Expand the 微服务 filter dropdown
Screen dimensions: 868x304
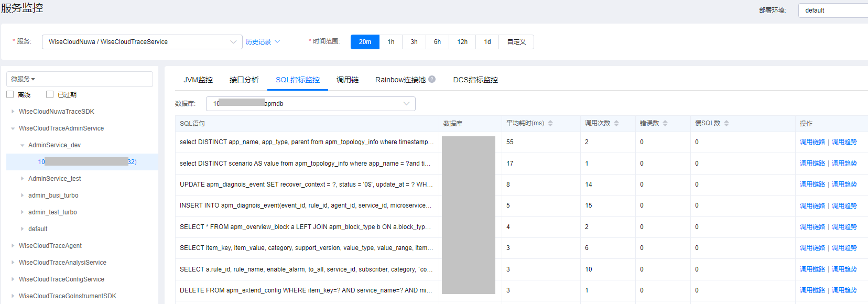(24, 79)
